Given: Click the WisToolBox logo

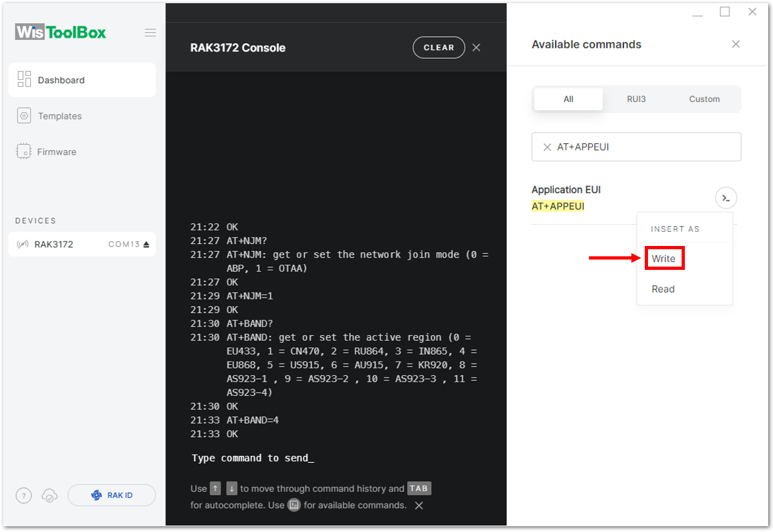Looking at the screenshot, I should (x=60, y=32).
